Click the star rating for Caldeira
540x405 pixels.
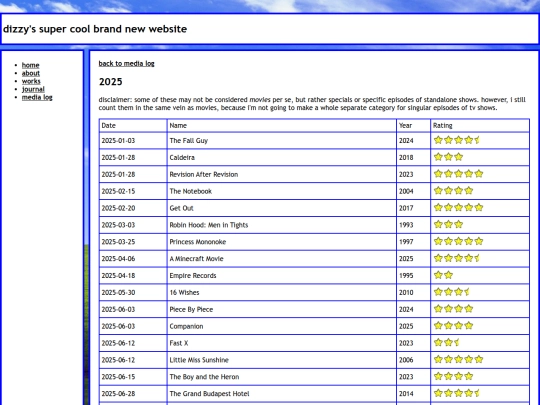(448, 157)
